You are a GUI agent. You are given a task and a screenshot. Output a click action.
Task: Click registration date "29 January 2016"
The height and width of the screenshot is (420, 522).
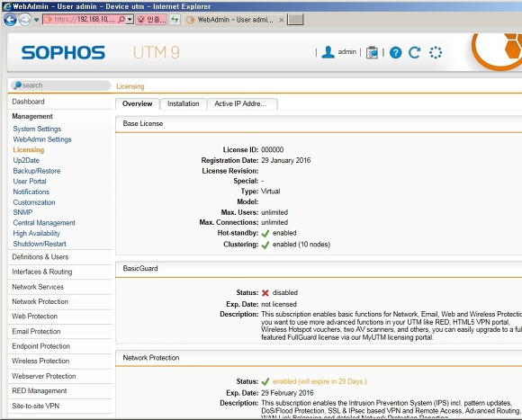[x=285, y=160]
